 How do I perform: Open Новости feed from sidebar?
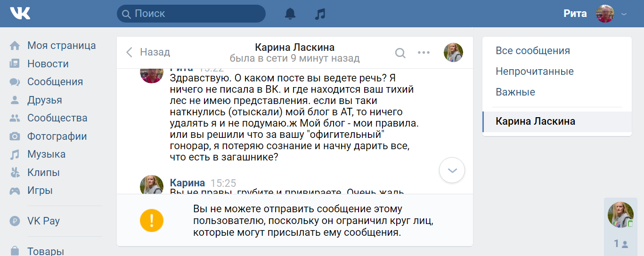coord(48,64)
